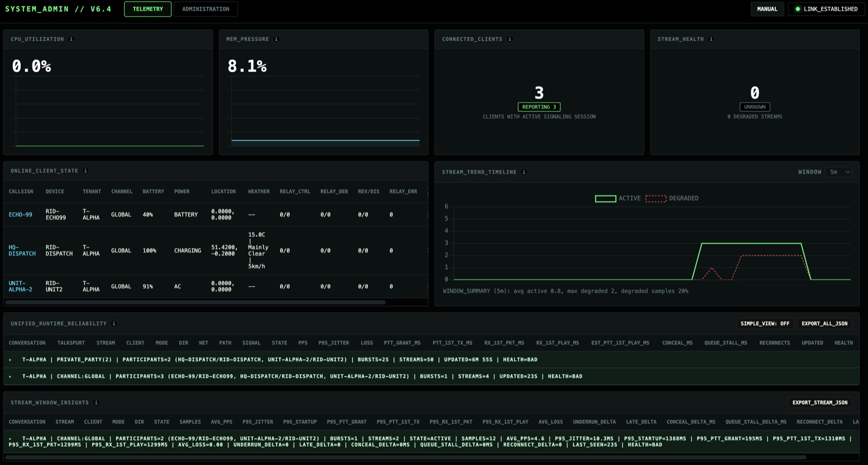Image resolution: width=868 pixels, height=465 pixels.
Task: Open STREAM_TREND_TIMELINE info icon
Action: (524, 172)
